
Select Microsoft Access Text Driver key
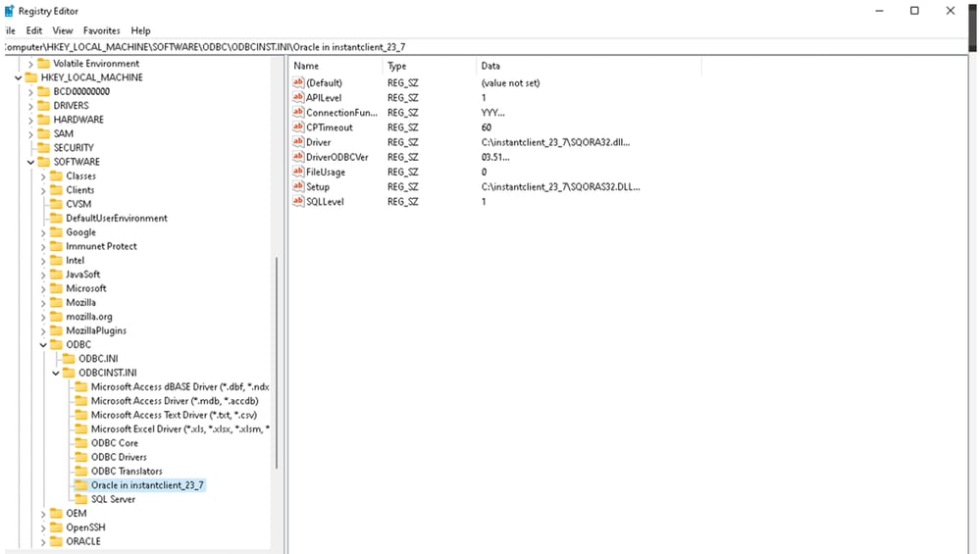[x=174, y=415]
